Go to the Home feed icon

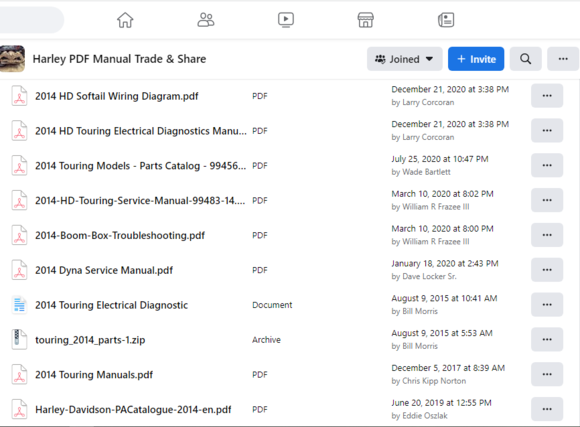[125, 20]
